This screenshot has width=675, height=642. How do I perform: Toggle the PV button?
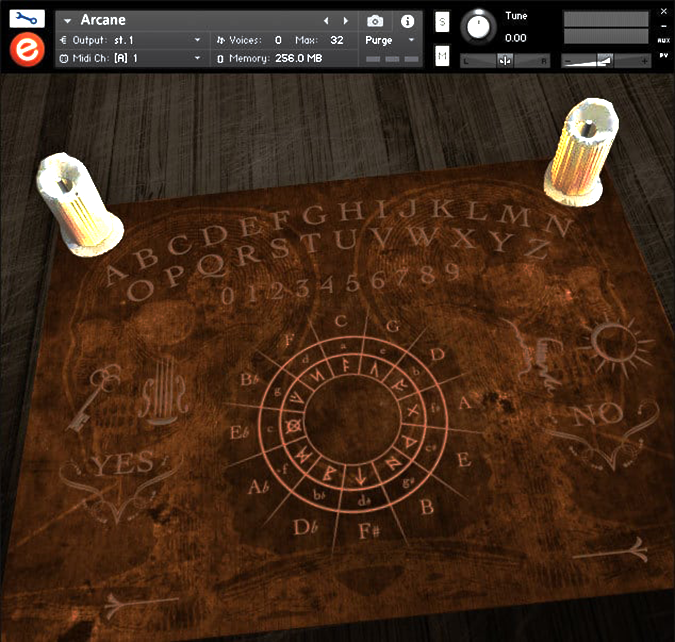(663, 56)
